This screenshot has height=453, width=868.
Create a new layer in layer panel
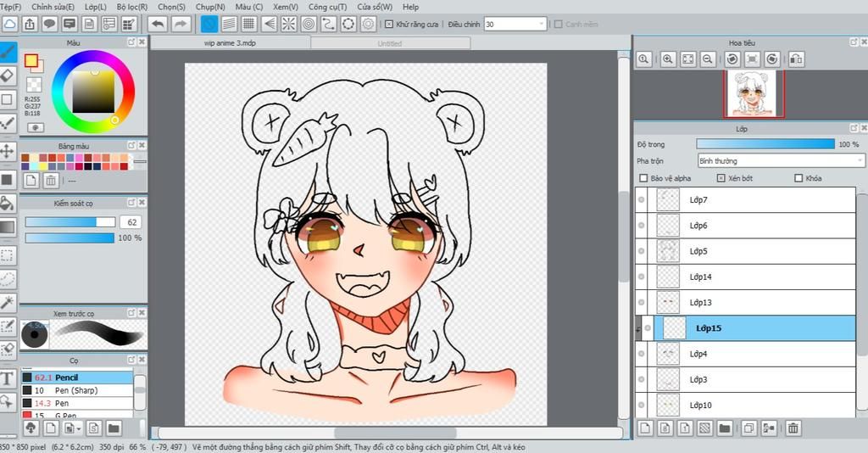645,428
